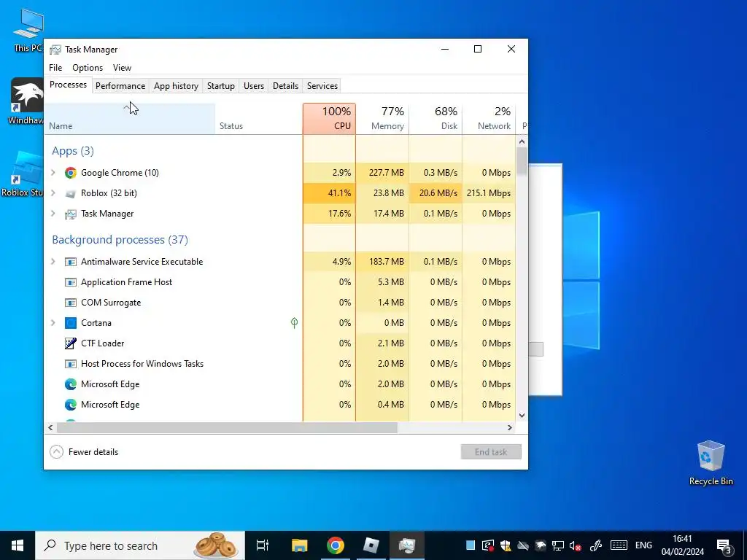Image resolution: width=747 pixels, height=560 pixels.
Task: Sort by the Memory column header
Action: coord(382,119)
